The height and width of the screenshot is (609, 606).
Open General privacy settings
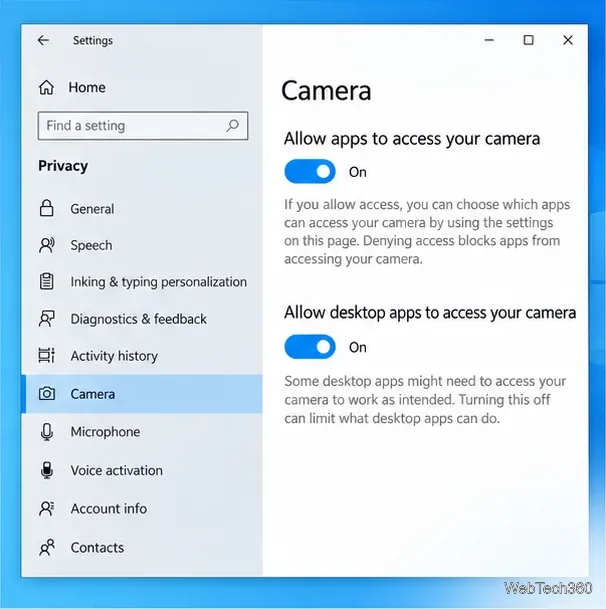click(92, 209)
